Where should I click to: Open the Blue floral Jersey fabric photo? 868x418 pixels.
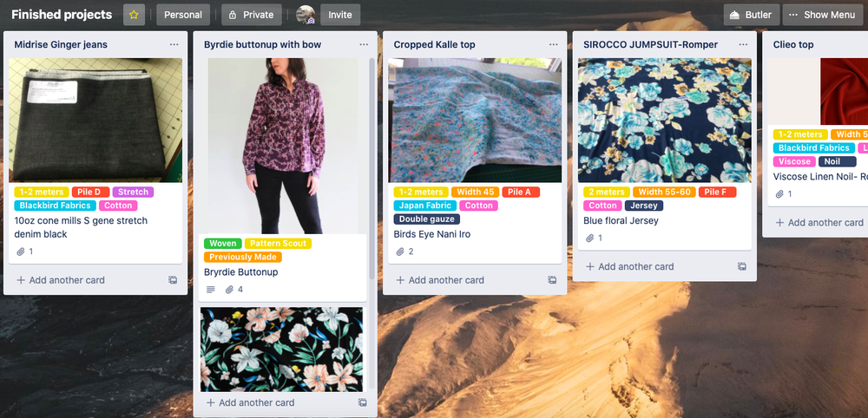point(664,121)
